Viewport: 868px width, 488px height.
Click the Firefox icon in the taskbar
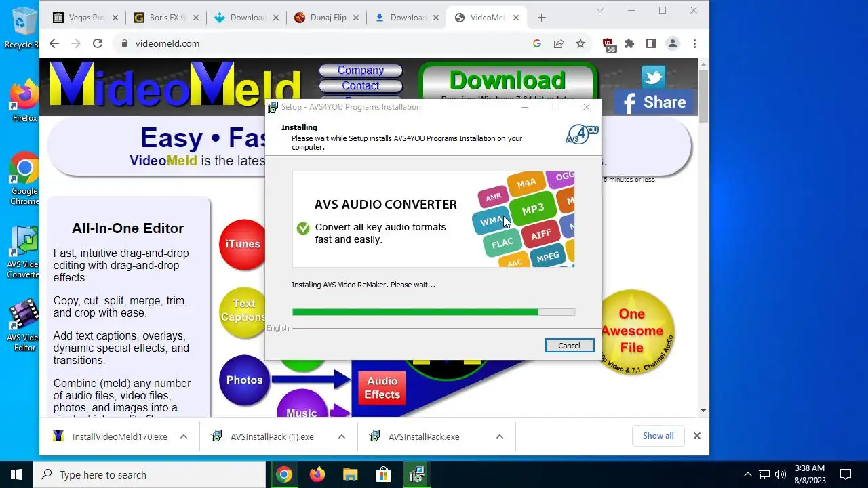tap(317, 474)
